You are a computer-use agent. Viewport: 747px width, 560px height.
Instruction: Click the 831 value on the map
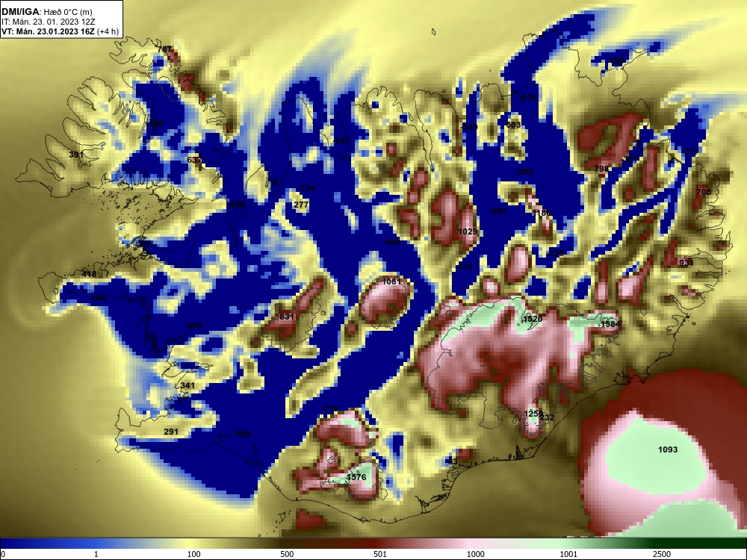pyautogui.click(x=287, y=317)
